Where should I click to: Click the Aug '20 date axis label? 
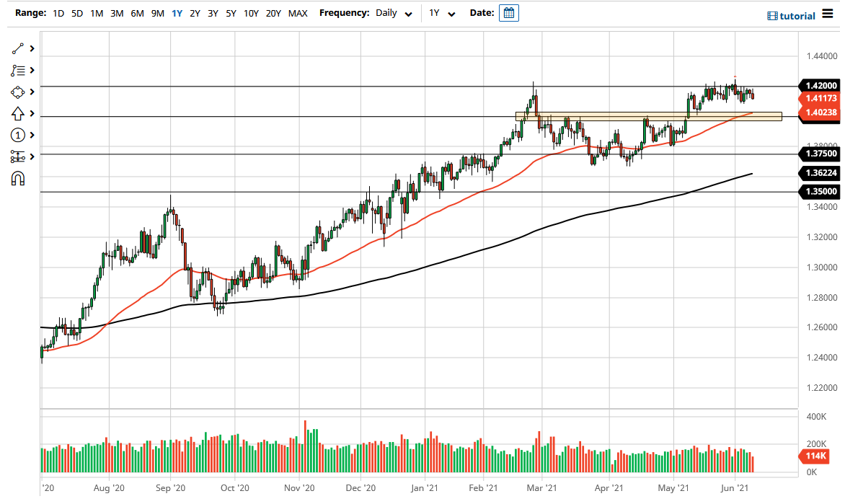pyautogui.click(x=109, y=488)
